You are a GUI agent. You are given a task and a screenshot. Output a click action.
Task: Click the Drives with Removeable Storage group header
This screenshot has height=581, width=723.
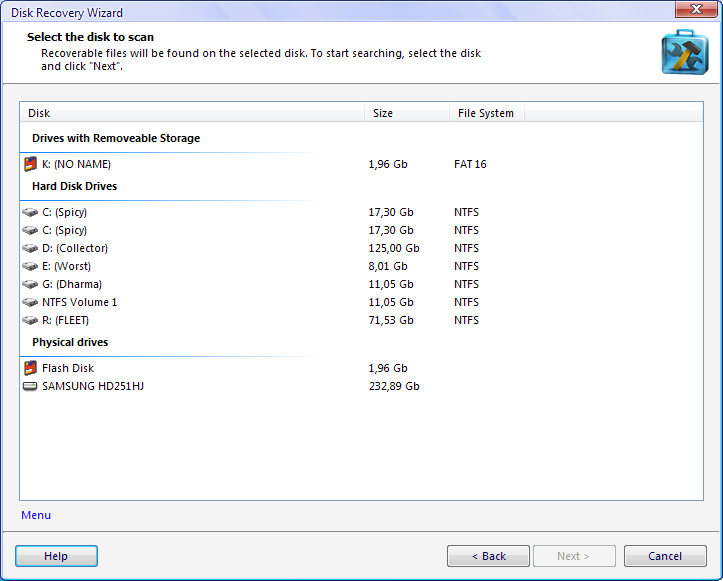click(x=116, y=138)
